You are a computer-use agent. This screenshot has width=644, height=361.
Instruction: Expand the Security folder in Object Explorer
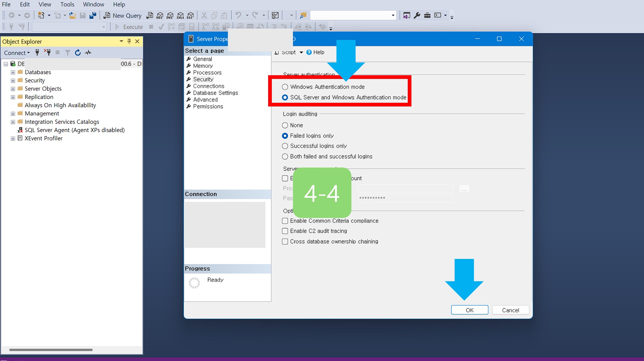point(13,81)
